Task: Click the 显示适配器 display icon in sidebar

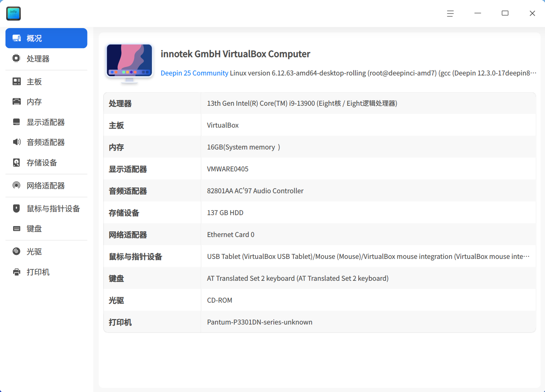Action: point(16,122)
